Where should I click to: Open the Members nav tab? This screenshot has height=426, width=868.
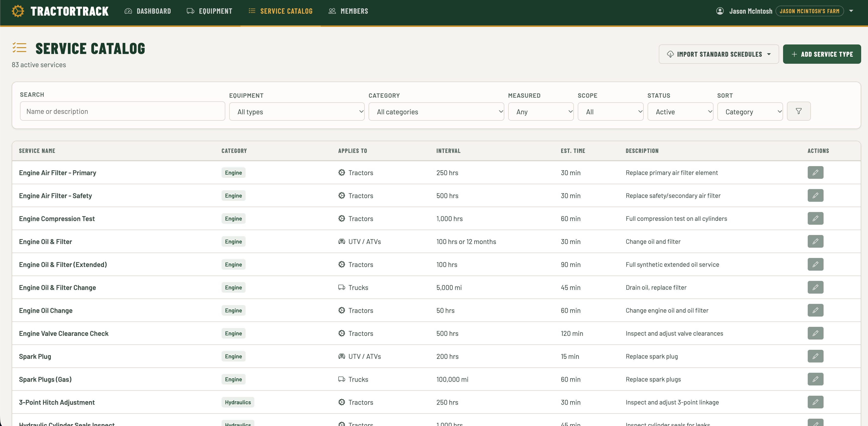tap(348, 11)
